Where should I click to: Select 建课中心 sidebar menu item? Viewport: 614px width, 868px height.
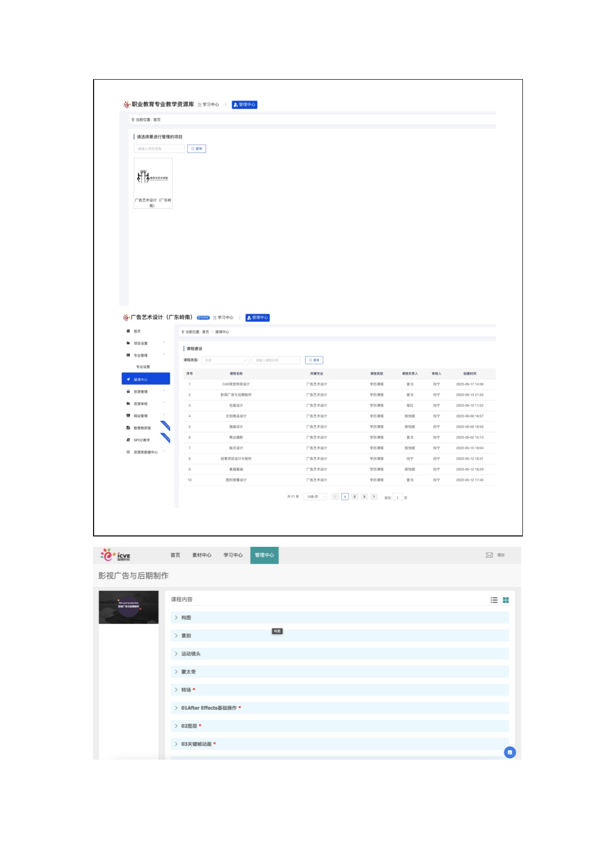(146, 379)
